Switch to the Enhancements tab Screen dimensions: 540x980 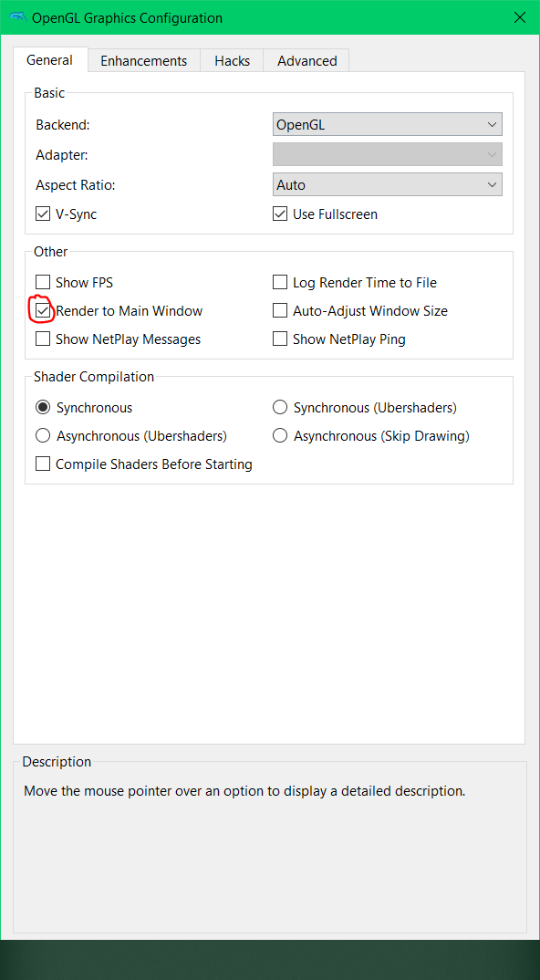click(x=144, y=60)
